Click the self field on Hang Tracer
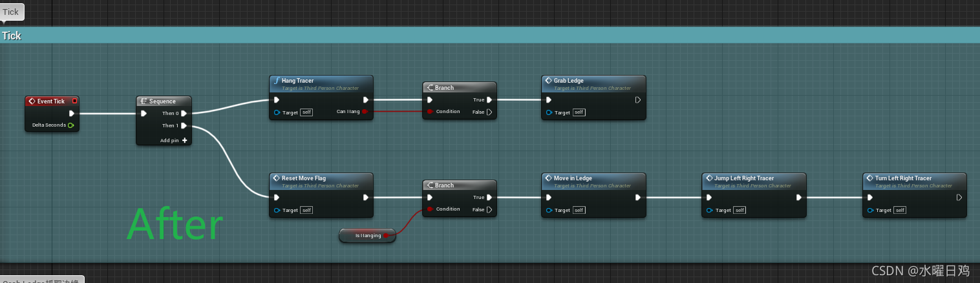 pyautogui.click(x=306, y=112)
